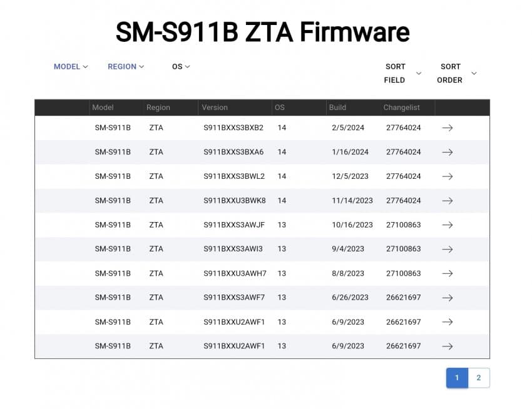Image resolution: width=532 pixels, height=409 pixels.
Task: Click build date 10/16/2023
Action: (352, 225)
